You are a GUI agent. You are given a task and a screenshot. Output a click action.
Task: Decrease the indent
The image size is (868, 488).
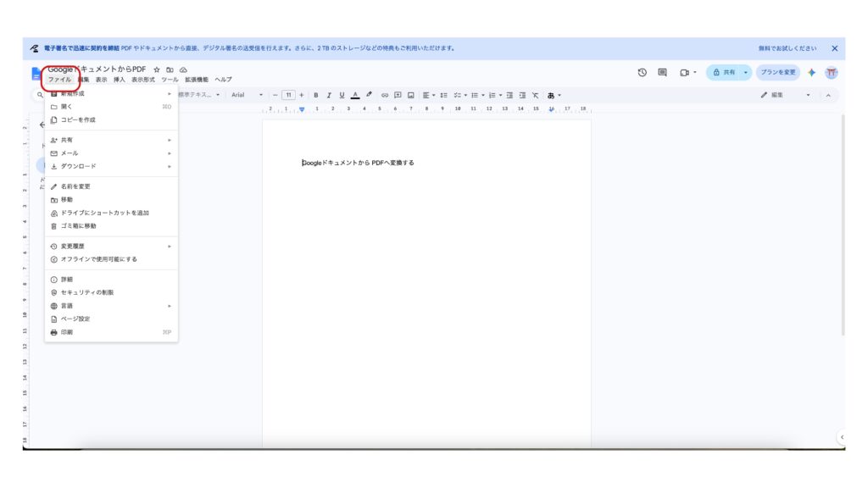(x=509, y=95)
